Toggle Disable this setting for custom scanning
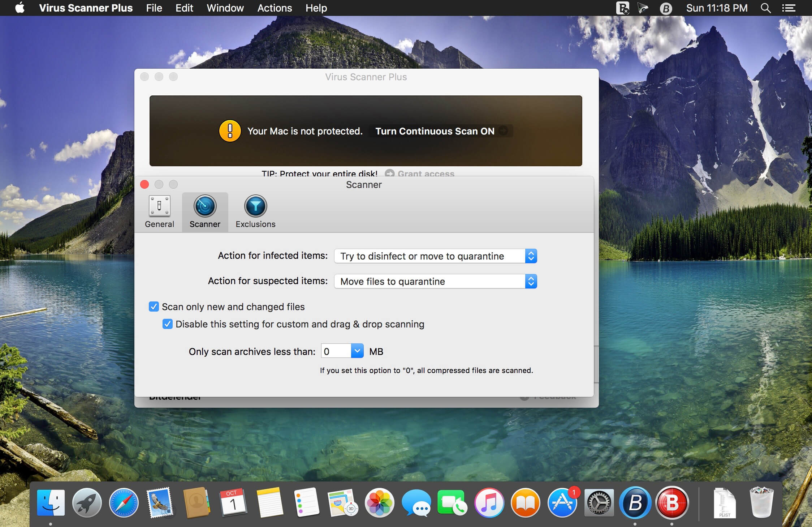 click(x=168, y=324)
